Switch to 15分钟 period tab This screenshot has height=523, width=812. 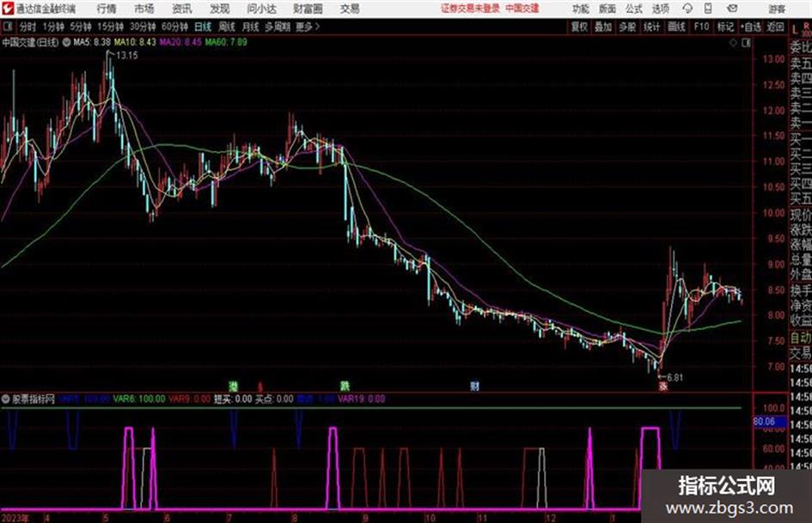pos(110,27)
